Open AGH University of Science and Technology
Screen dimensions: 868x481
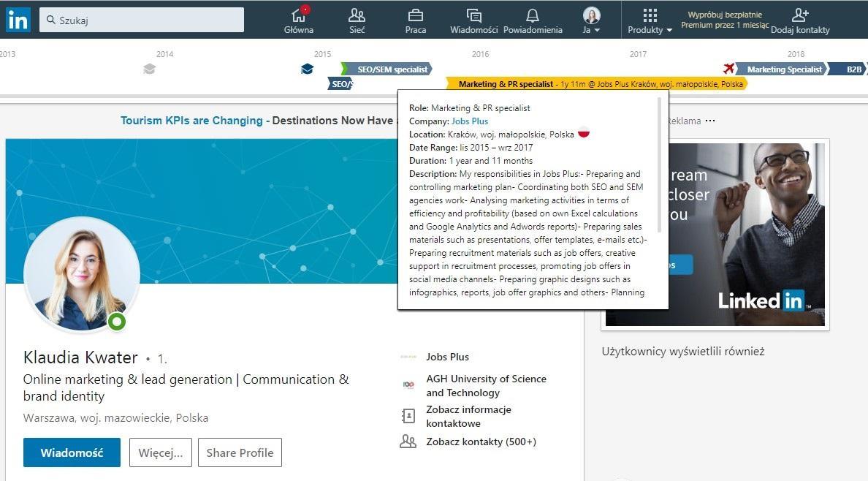486,386
